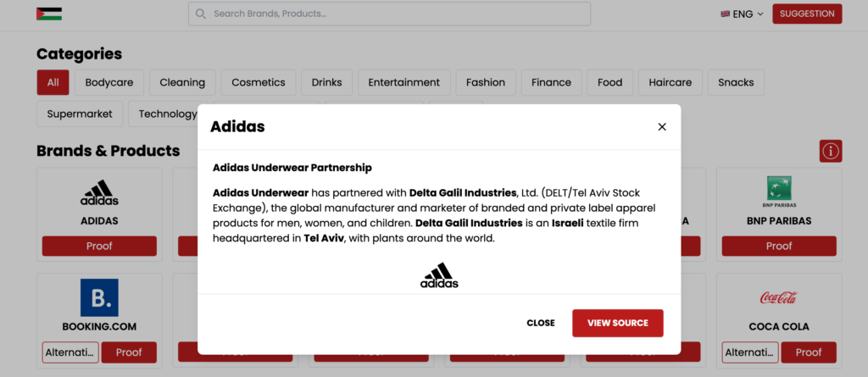Select the Haircare category
The height and width of the screenshot is (377, 868).
pos(670,82)
